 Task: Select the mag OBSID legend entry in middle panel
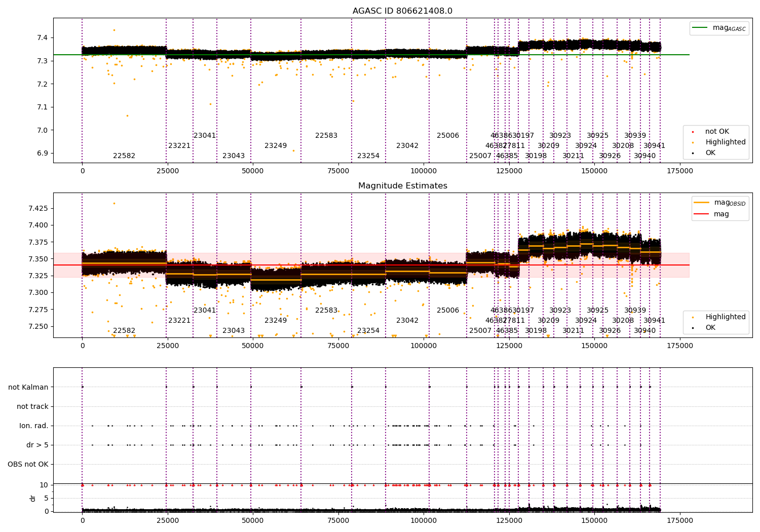(x=720, y=203)
